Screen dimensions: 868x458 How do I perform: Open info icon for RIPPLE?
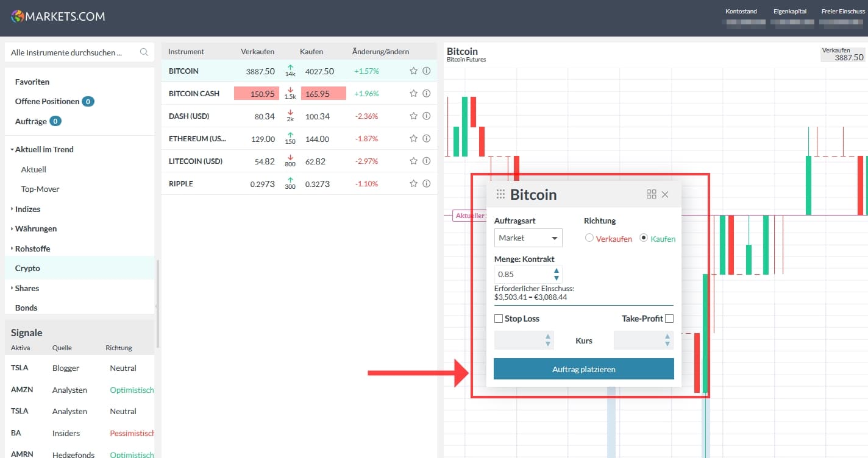[427, 184]
